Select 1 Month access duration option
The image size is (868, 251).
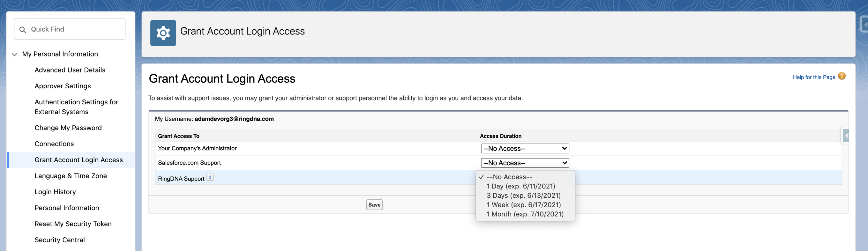pos(525,214)
